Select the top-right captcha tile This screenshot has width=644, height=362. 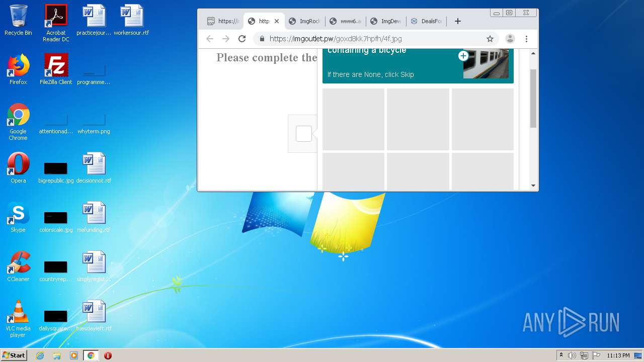(482, 119)
